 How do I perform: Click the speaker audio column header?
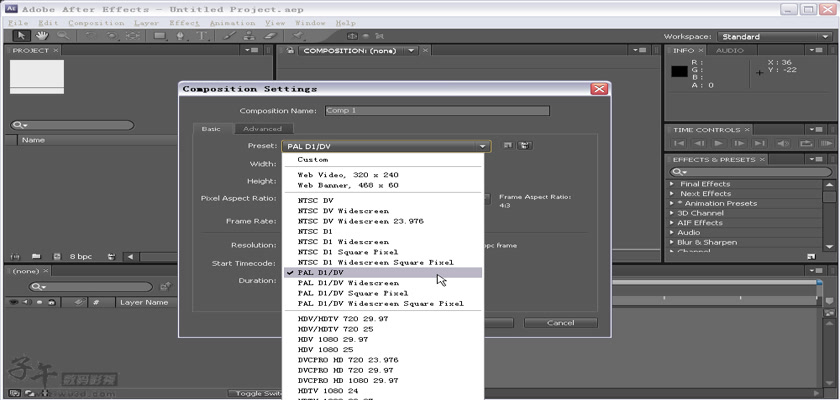coord(26,302)
